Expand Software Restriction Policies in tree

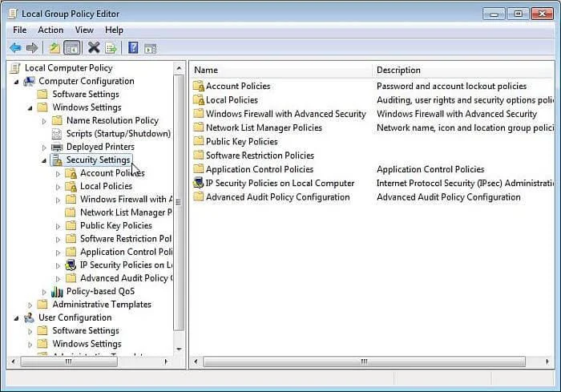58,240
